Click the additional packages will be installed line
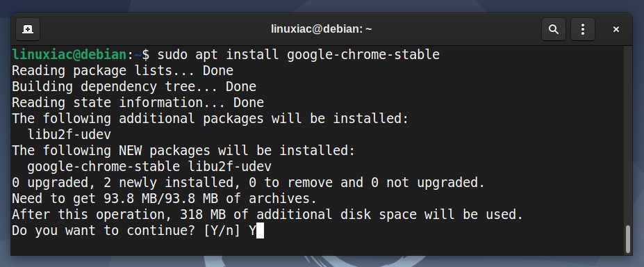The image size is (644, 267). (x=210, y=119)
